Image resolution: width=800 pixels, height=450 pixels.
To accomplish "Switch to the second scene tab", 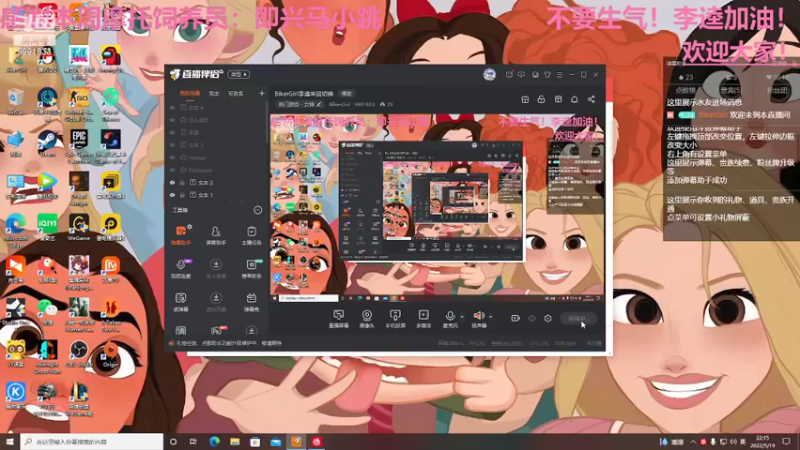I will click(x=214, y=93).
